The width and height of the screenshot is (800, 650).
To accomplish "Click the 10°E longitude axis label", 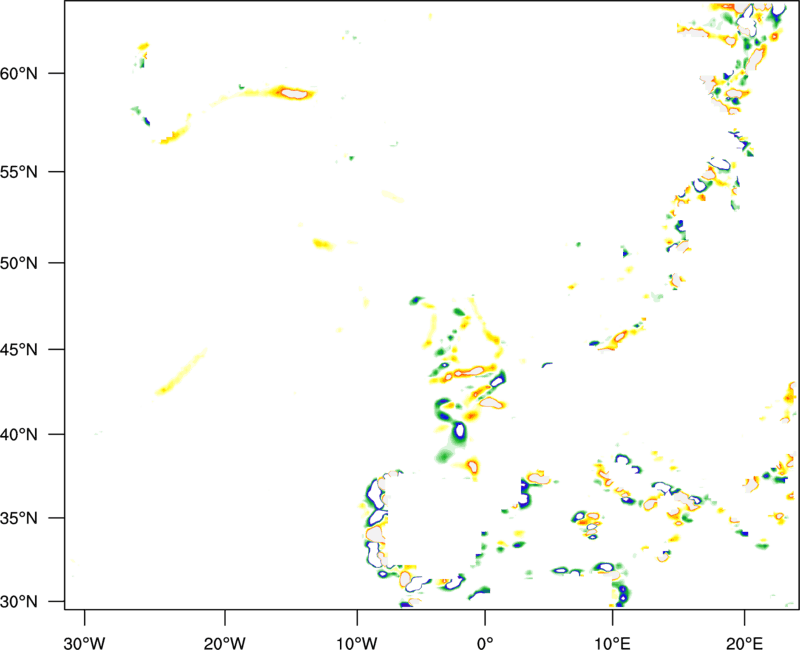I will click(x=612, y=643).
